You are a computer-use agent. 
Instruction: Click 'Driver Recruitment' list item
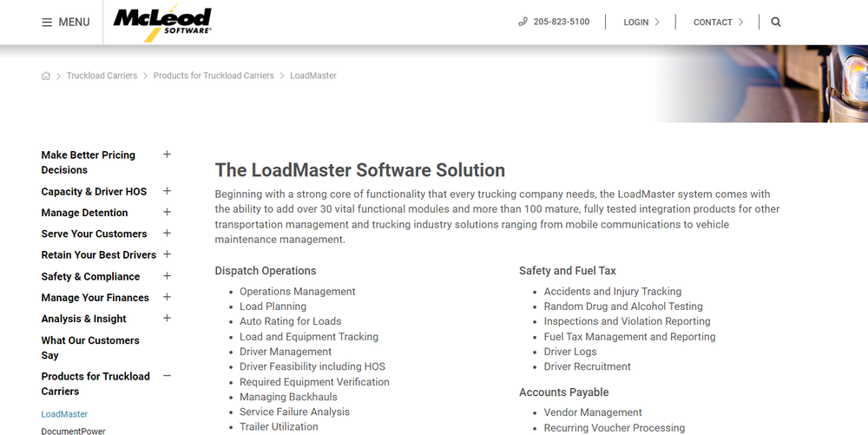[588, 367]
